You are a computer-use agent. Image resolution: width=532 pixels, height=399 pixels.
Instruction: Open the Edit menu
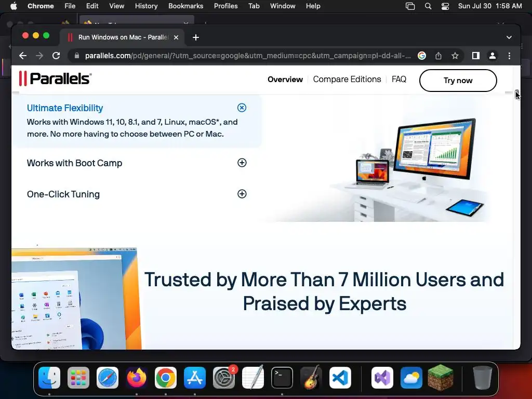(x=92, y=6)
